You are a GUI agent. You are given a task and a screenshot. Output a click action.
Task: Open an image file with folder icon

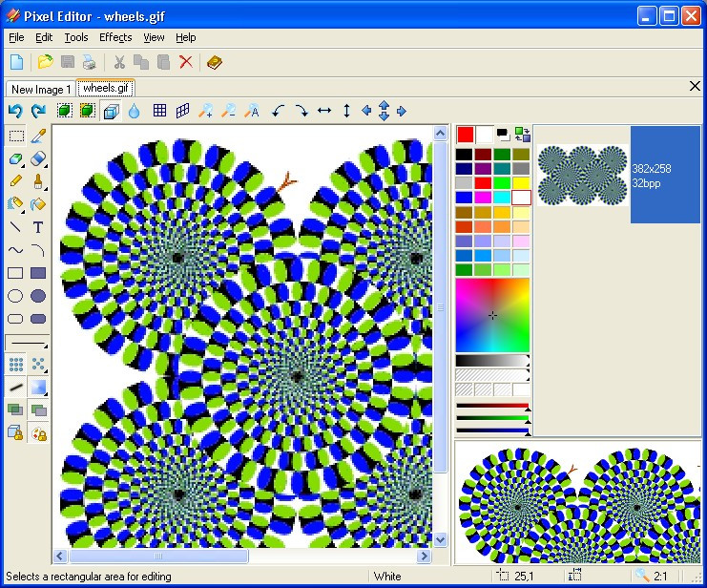click(x=45, y=62)
